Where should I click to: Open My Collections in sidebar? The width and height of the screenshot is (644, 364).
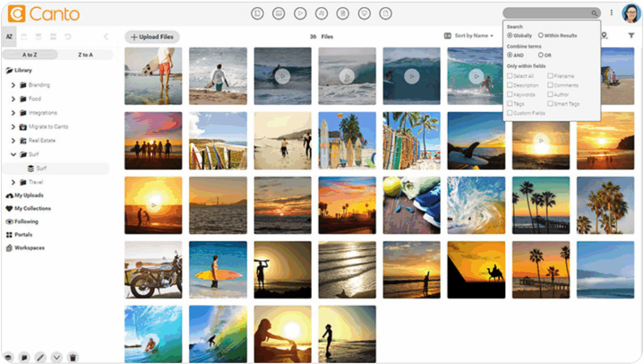pyautogui.click(x=32, y=209)
